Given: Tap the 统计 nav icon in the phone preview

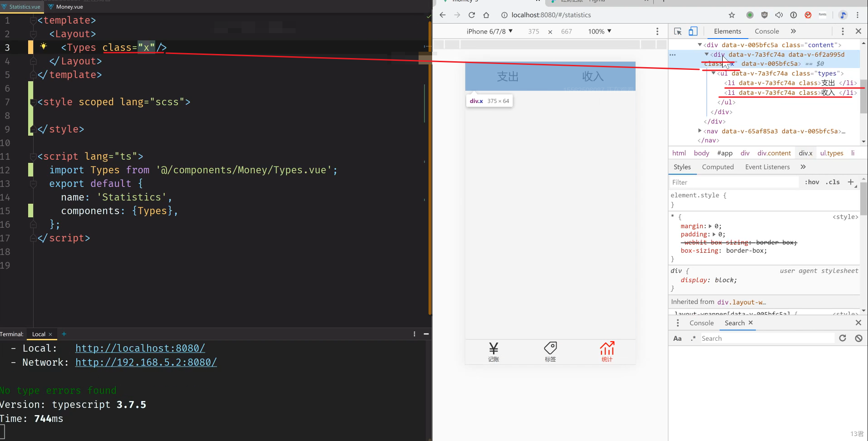Looking at the screenshot, I should tap(607, 352).
